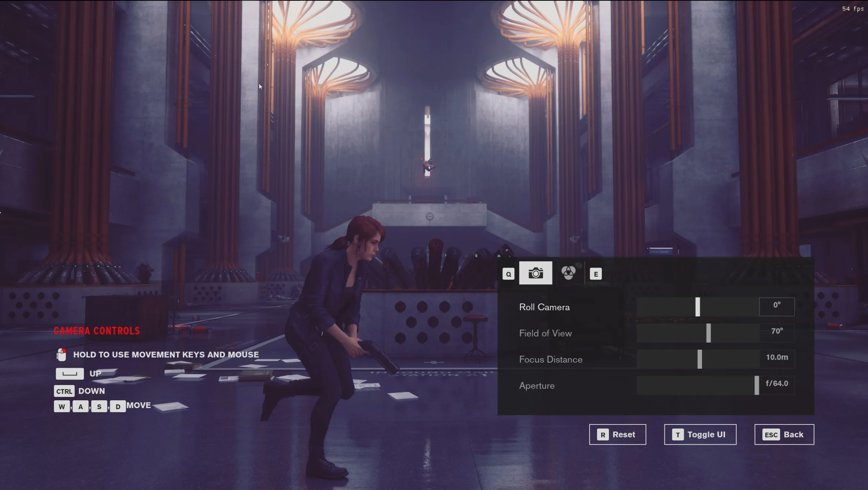Click the MOVE label beside WASD keys
Screen dimensions: 868x490
[138, 405]
